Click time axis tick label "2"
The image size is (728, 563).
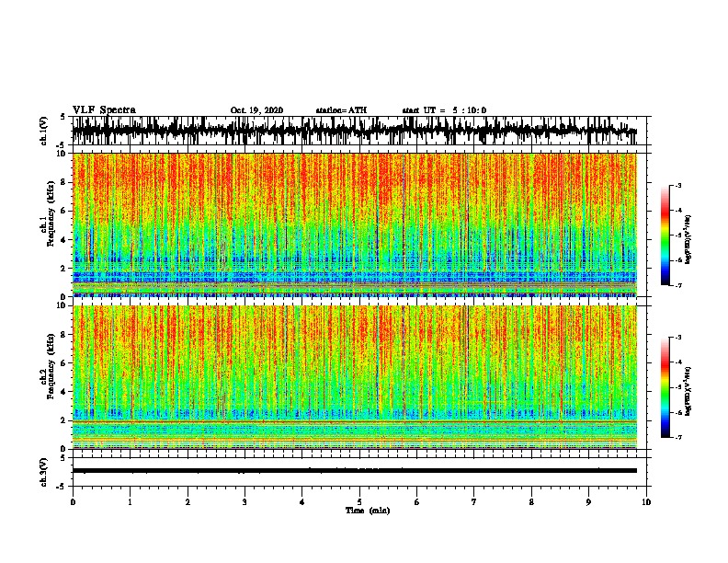point(188,502)
